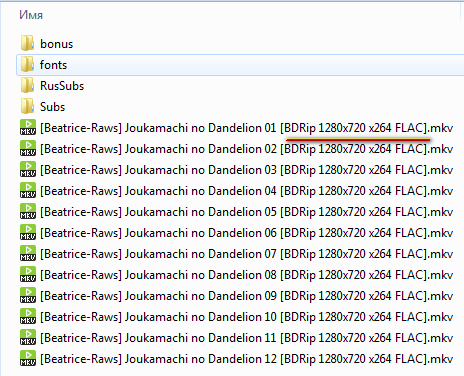Click MKV icon of Dandelion 09 file
The height and width of the screenshot is (376, 464).
28,296
